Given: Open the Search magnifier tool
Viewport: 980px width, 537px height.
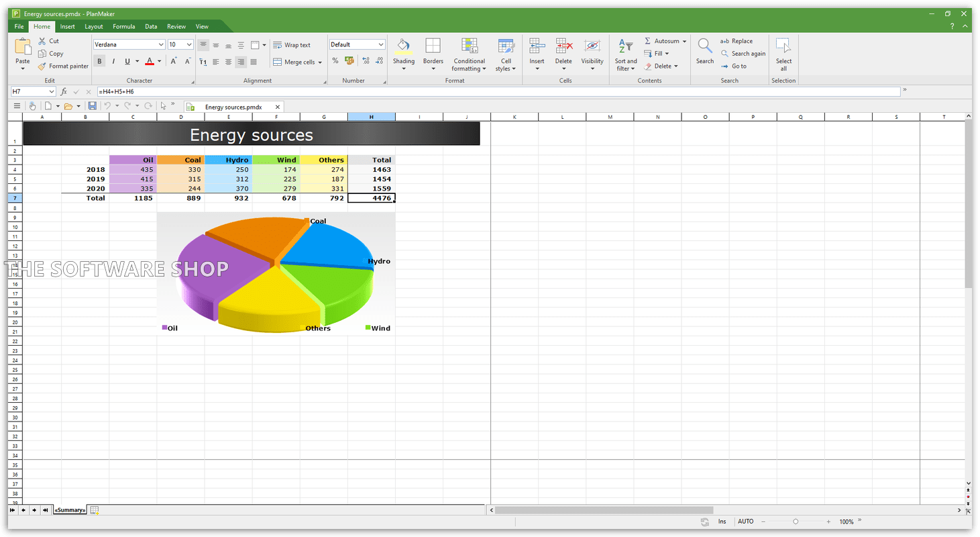Looking at the screenshot, I should click(x=704, y=46).
